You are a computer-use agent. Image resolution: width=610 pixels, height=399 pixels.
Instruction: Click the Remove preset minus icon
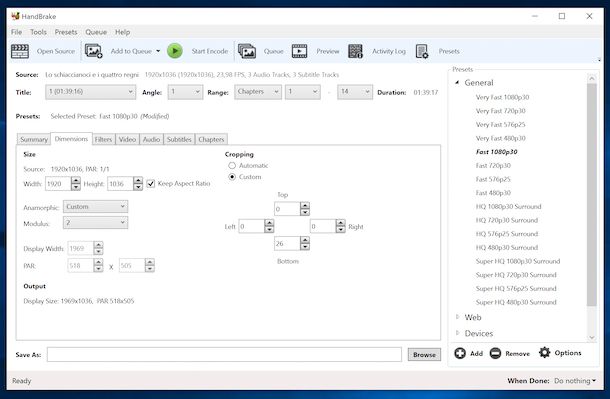pos(495,353)
